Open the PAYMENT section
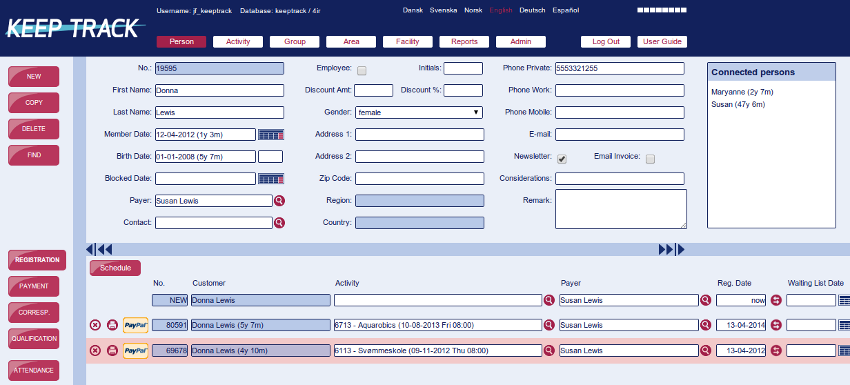 pos(34,286)
